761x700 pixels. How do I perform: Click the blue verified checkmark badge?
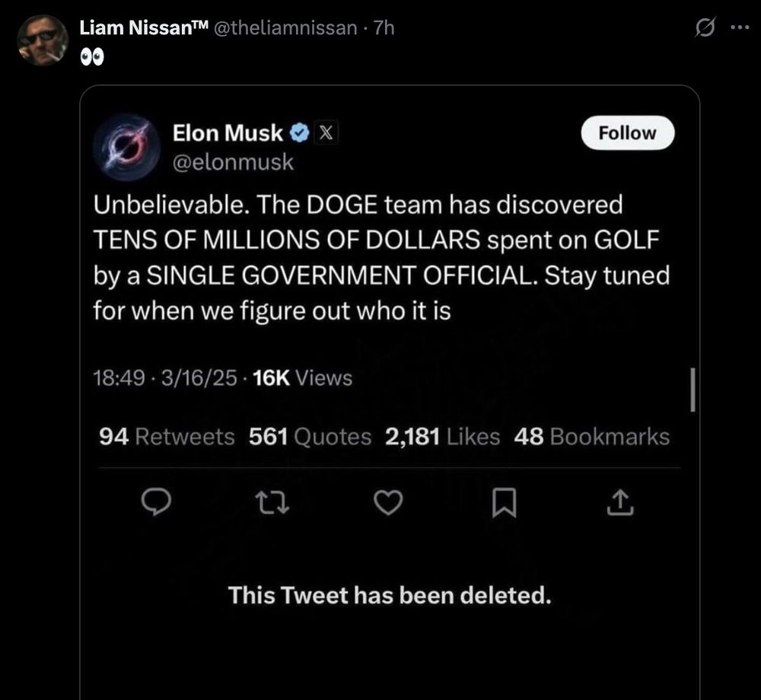(299, 133)
